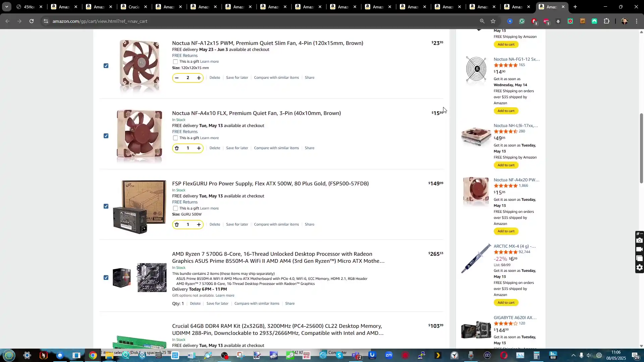The height and width of the screenshot is (362, 644).
Task: Open Skype from the taskbar
Action: coord(339,355)
